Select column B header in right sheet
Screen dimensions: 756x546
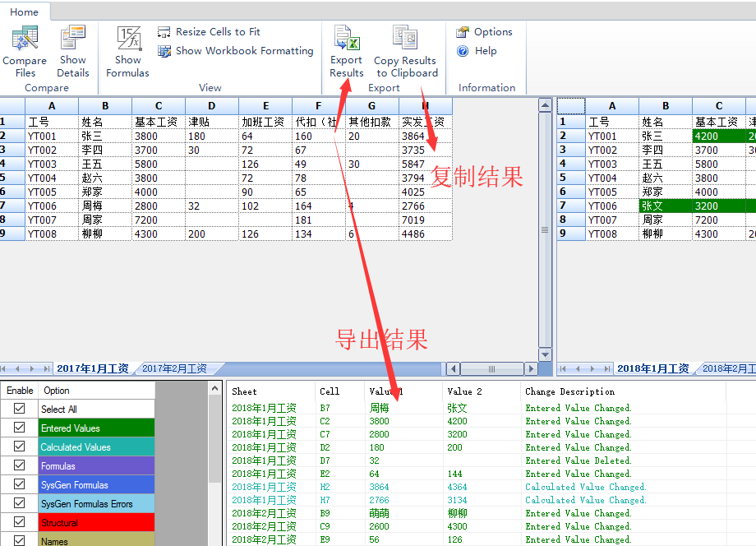[x=666, y=106]
